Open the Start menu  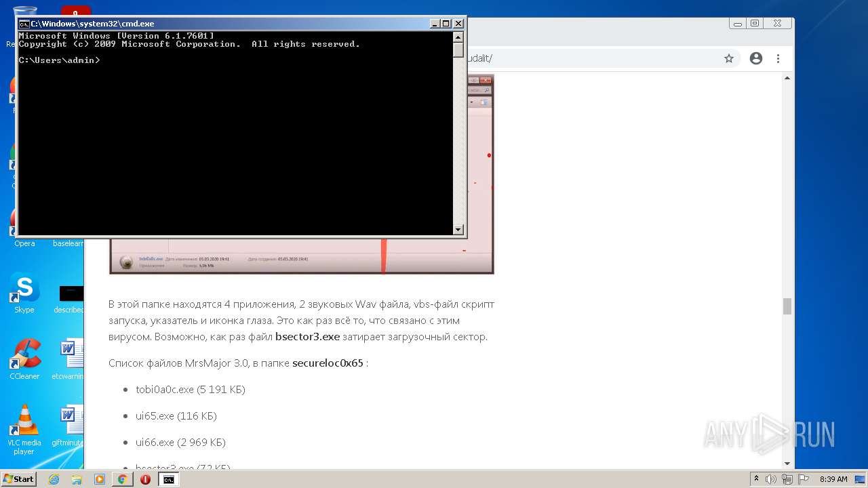point(18,479)
